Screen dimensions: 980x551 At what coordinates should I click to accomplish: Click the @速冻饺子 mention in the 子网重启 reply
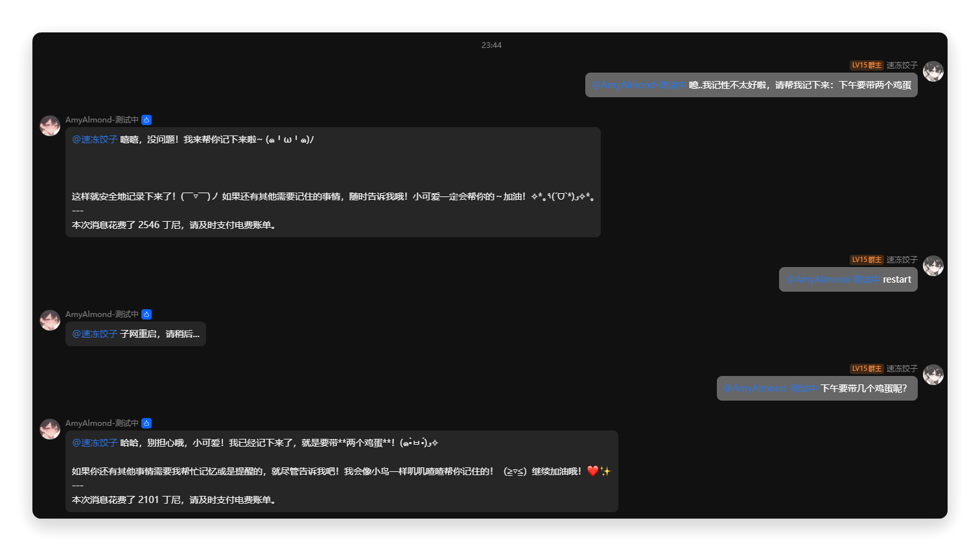pos(95,334)
